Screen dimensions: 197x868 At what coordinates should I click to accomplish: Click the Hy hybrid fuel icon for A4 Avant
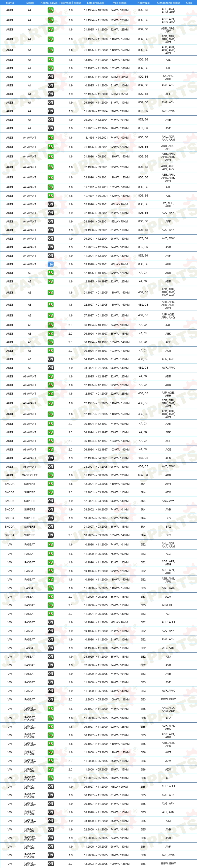(x=51, y=264)
